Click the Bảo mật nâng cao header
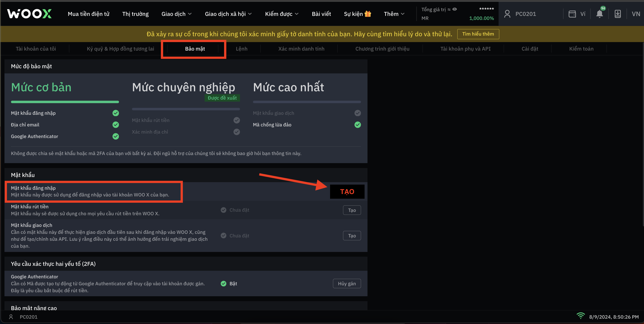Image resolution: width=644 pixels, height=324 pixels. tap(34, 308)
